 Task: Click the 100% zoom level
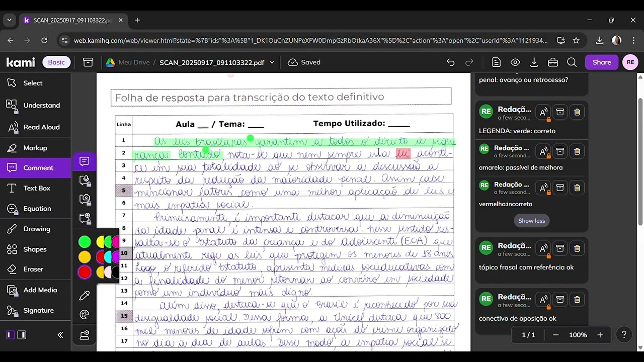578,335
